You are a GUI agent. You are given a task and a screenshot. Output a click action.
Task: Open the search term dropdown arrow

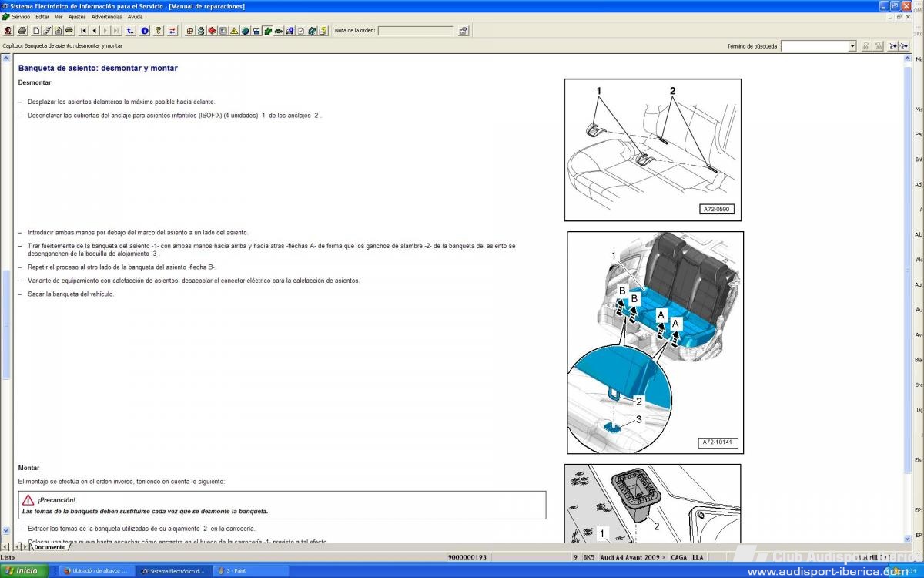(852, 46)
